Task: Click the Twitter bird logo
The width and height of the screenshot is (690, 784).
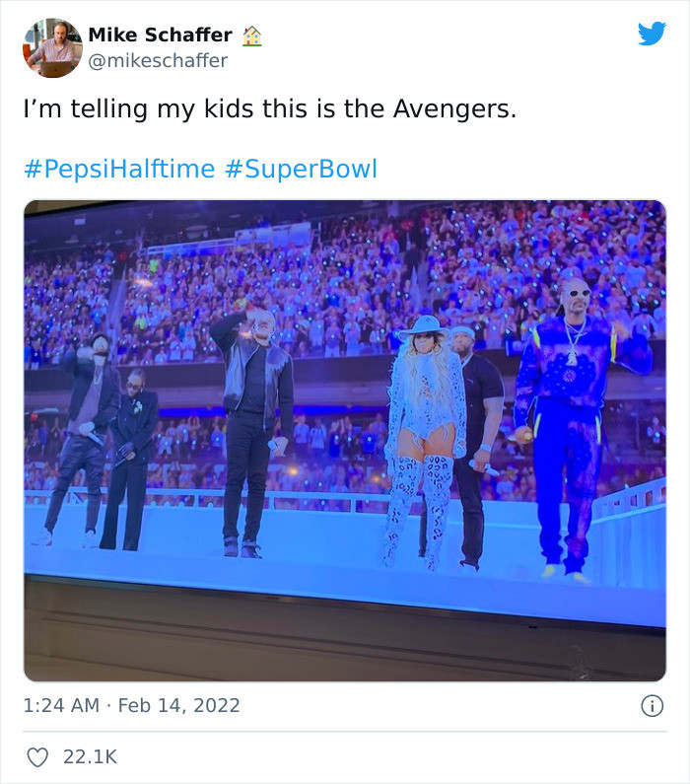Action: 652,35
